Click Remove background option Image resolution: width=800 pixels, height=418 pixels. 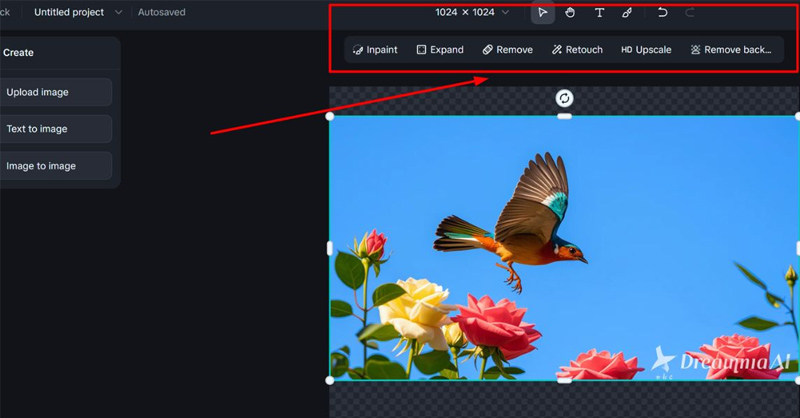(731, 50)
